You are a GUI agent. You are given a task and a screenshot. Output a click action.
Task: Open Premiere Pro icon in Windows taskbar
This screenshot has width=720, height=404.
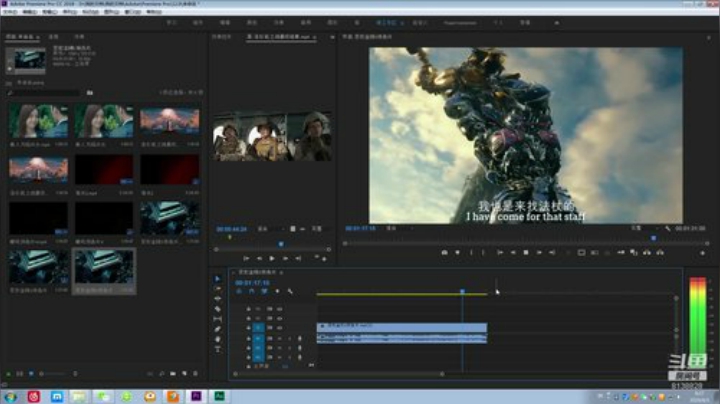196,396
